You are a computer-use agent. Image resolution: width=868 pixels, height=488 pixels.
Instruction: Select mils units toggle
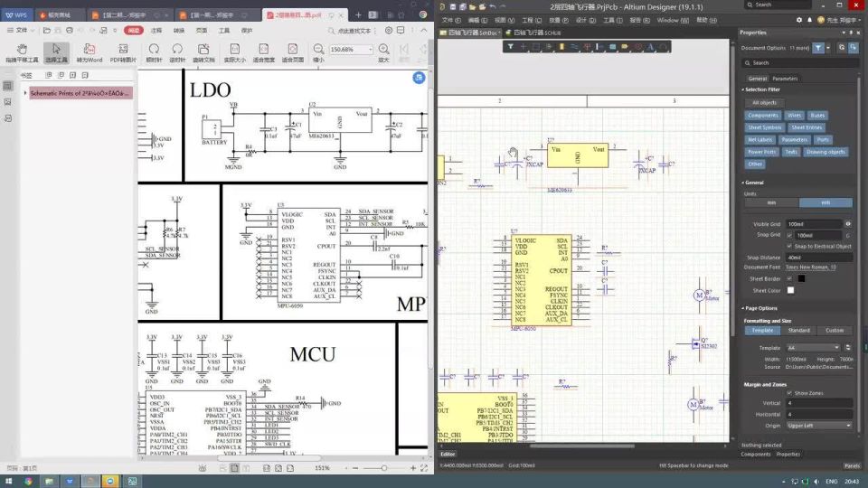[x=826, y=202]
